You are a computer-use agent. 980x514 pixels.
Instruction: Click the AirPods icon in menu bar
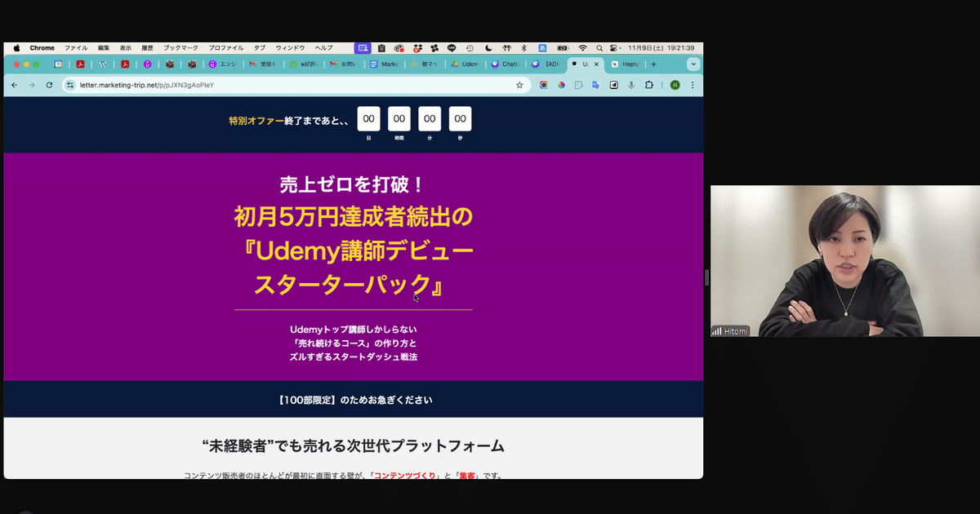tap(507, 48)
